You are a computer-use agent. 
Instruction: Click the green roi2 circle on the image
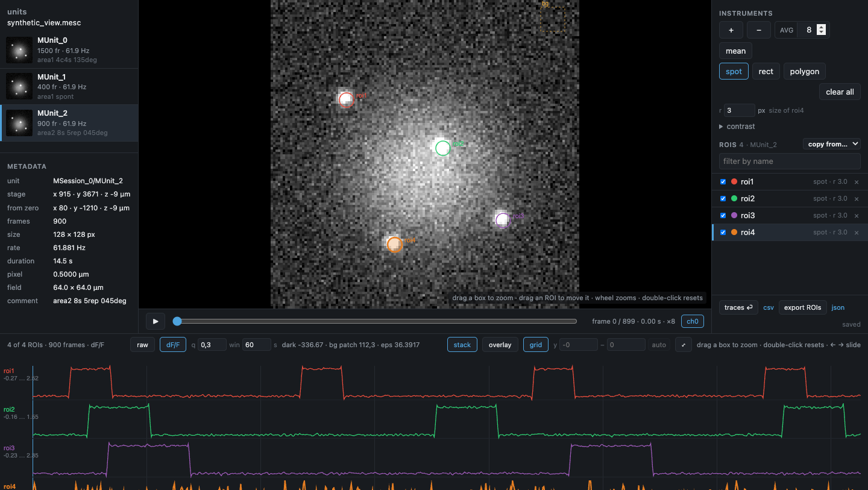point(442,148)
